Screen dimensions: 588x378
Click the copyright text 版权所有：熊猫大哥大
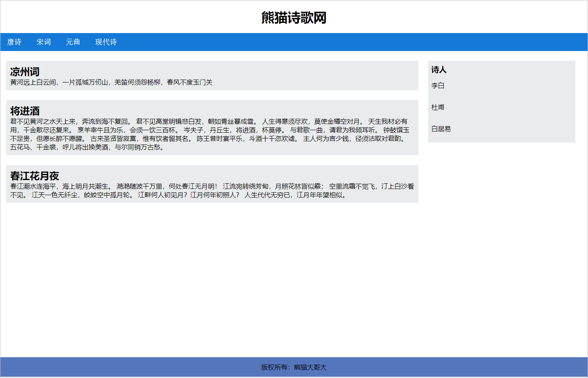click(294, 367)
